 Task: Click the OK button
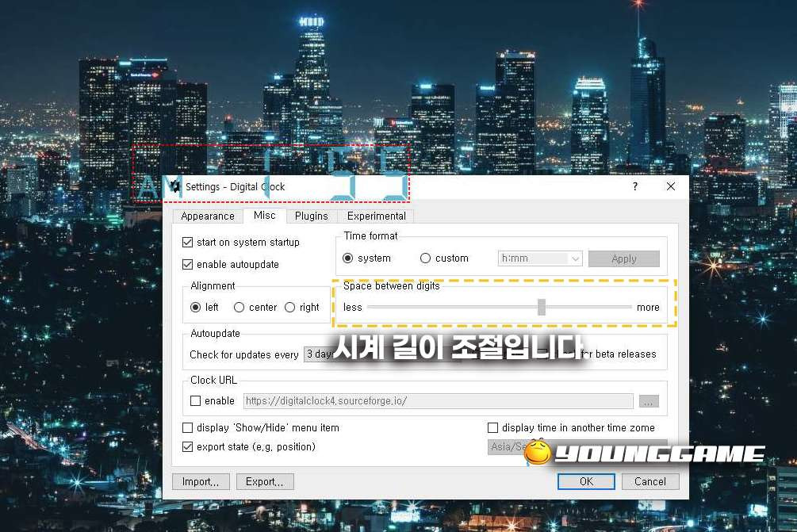tap(585, 481)
